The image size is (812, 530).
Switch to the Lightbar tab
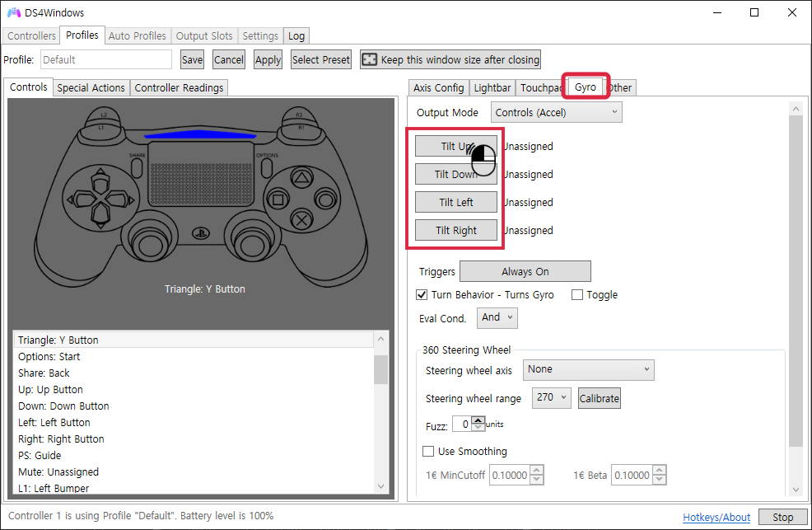492,87
